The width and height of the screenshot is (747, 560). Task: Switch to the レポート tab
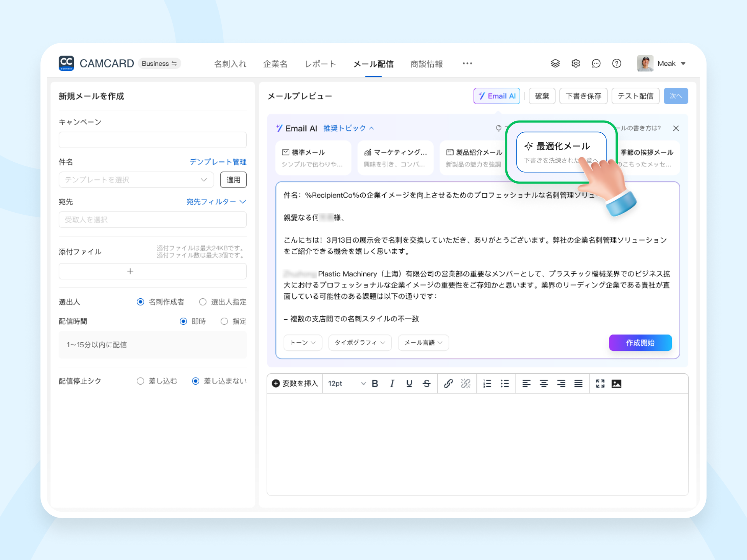(320, 64)
